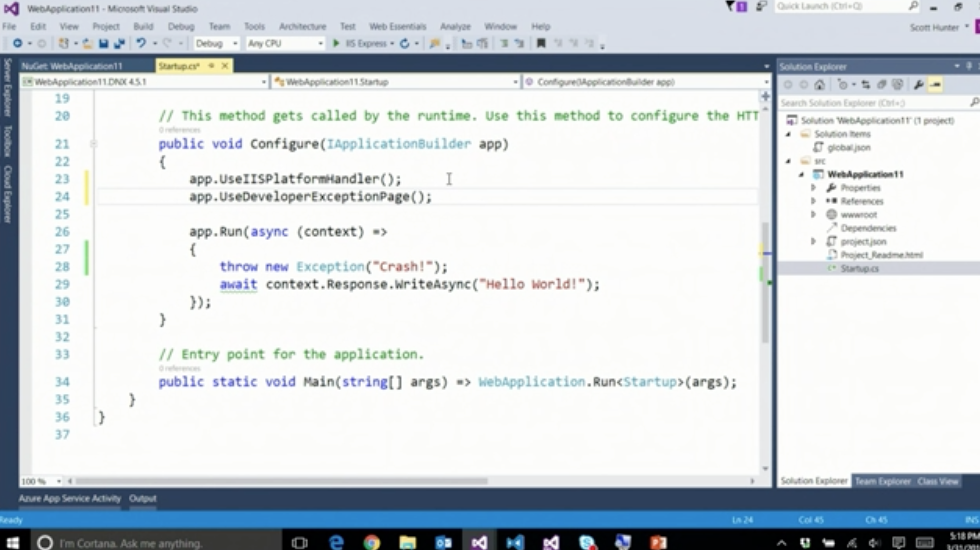Switch to the Team Explorer tab

coord(883,481)
